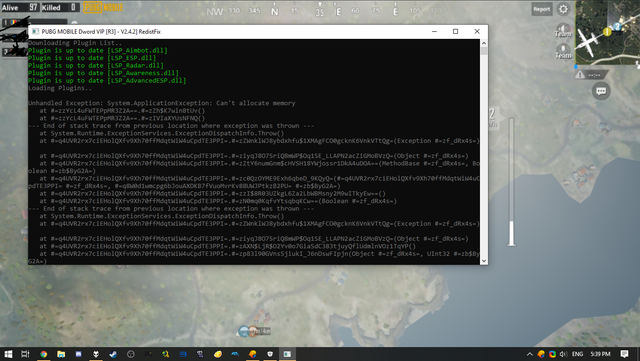Open Windows Action Center notifications
Viewport: 640px width, 361px height.
[624, 354]
